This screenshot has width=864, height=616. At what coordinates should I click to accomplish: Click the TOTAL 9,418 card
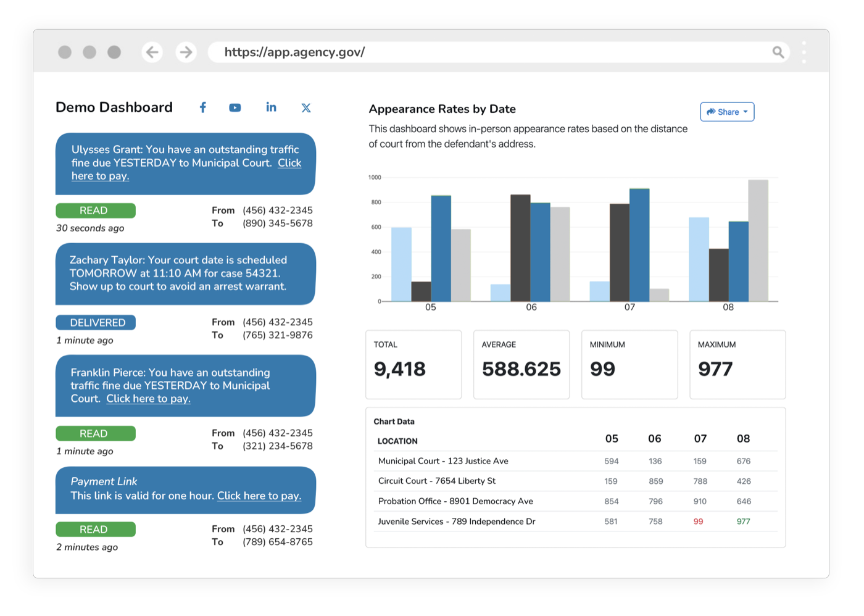(x=413, y=364)
